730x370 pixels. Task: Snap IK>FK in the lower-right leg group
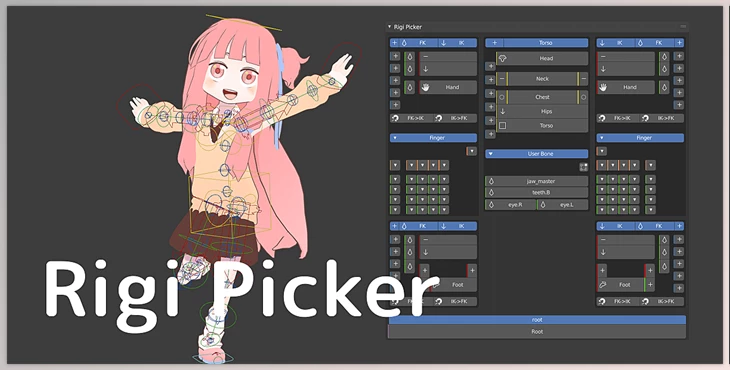662,302
